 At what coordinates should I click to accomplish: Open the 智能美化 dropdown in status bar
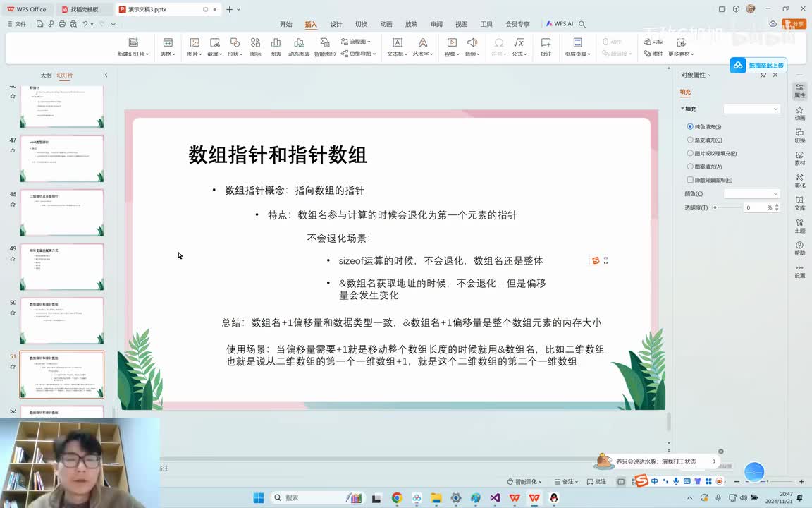tap(524, 482)
